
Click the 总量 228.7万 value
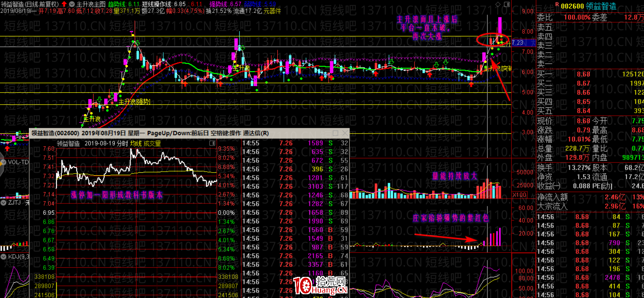(578, 148)
